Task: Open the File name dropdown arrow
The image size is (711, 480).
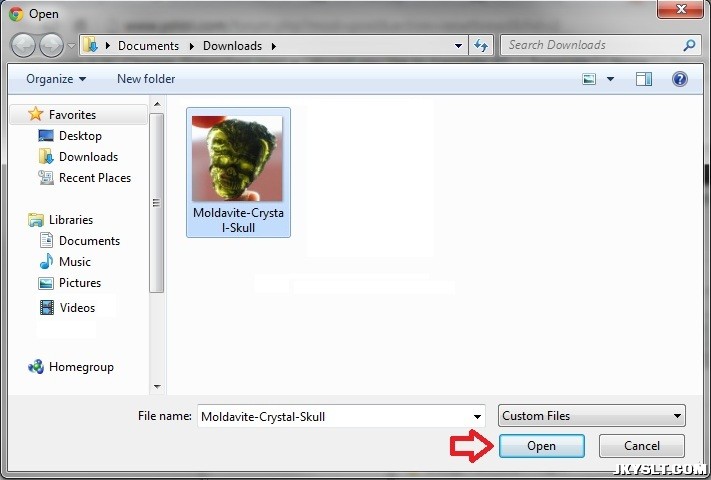Action: pos(477,417)
